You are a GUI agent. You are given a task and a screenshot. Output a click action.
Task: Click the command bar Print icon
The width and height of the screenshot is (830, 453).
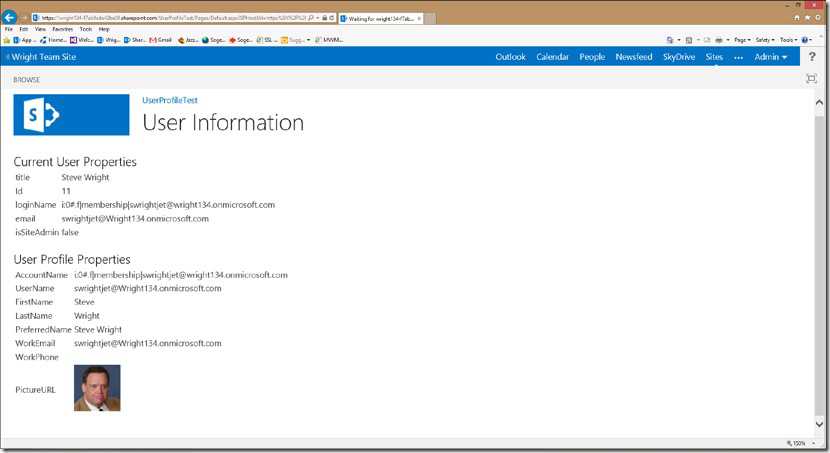719,40
